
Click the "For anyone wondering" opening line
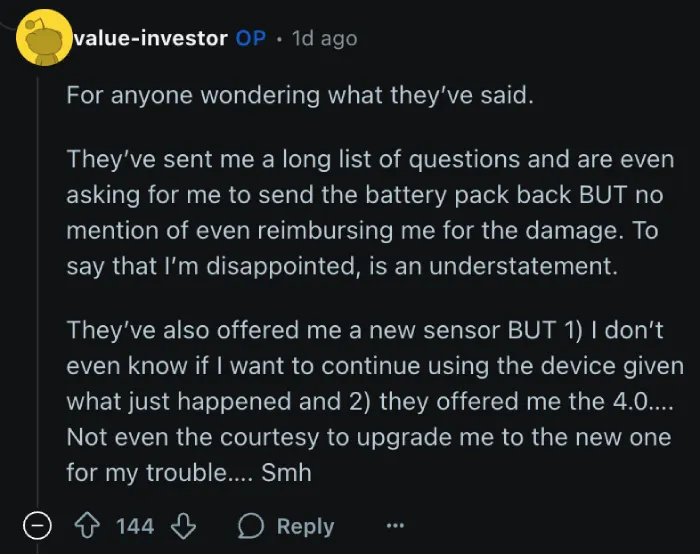(300, 95)
